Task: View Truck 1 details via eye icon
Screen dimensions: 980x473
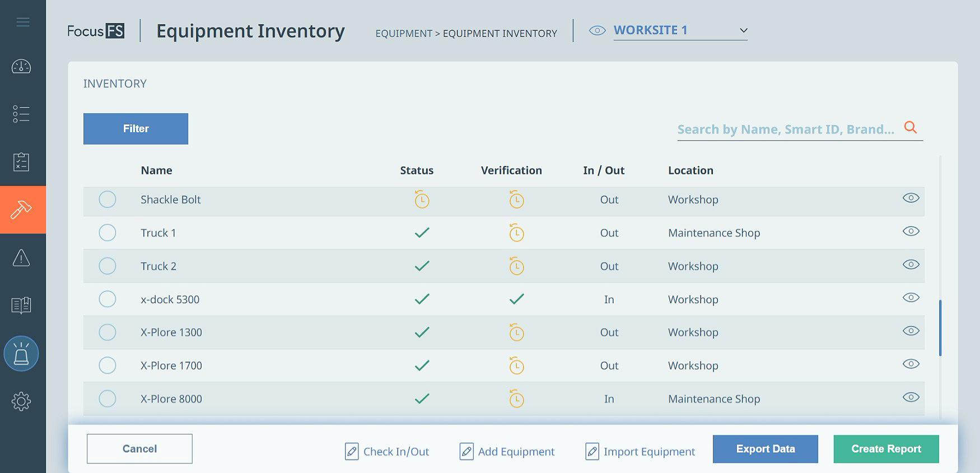Action: [911, 231]
